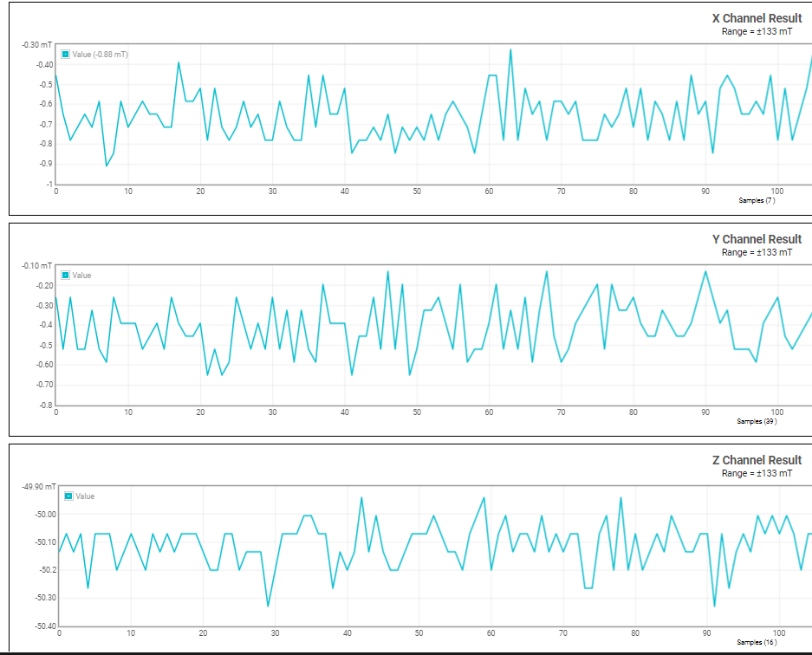The height and width of the screenshot is (655, 812).
Task: Click the Y Channel Result title
Action: coord(757,239)
